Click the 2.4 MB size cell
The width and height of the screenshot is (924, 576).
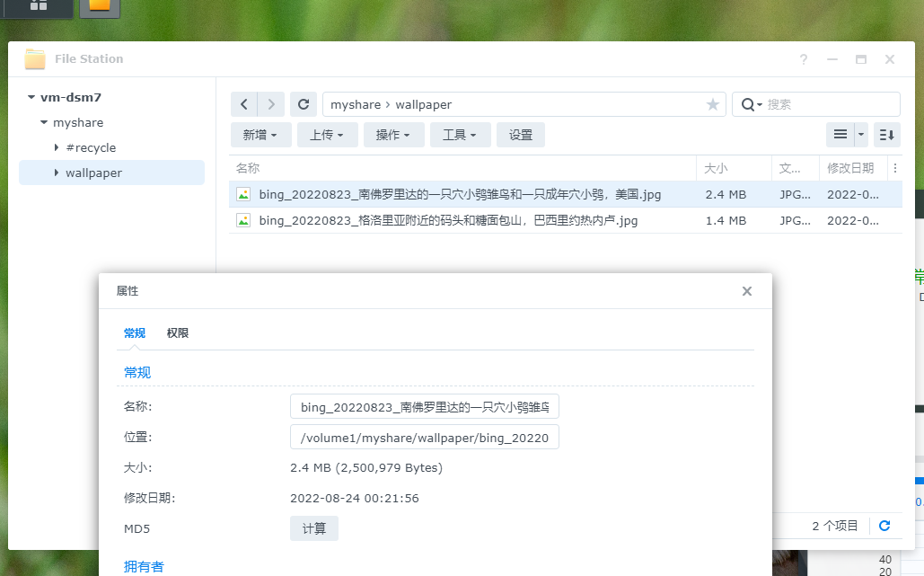click(x=726, y=194)
